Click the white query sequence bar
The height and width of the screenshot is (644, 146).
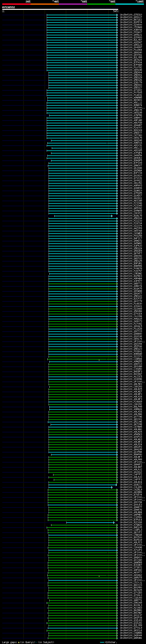click(x=60, y=9)
